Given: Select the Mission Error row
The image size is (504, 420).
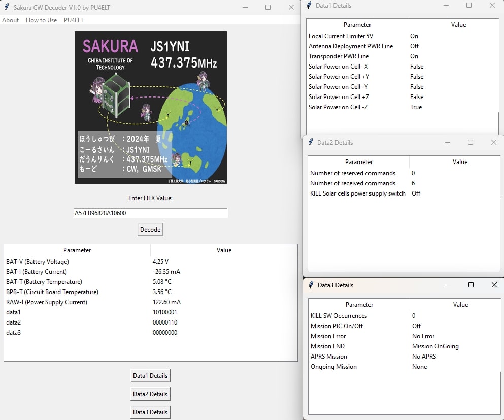Looking at the screenshot, I should (405, 336).
